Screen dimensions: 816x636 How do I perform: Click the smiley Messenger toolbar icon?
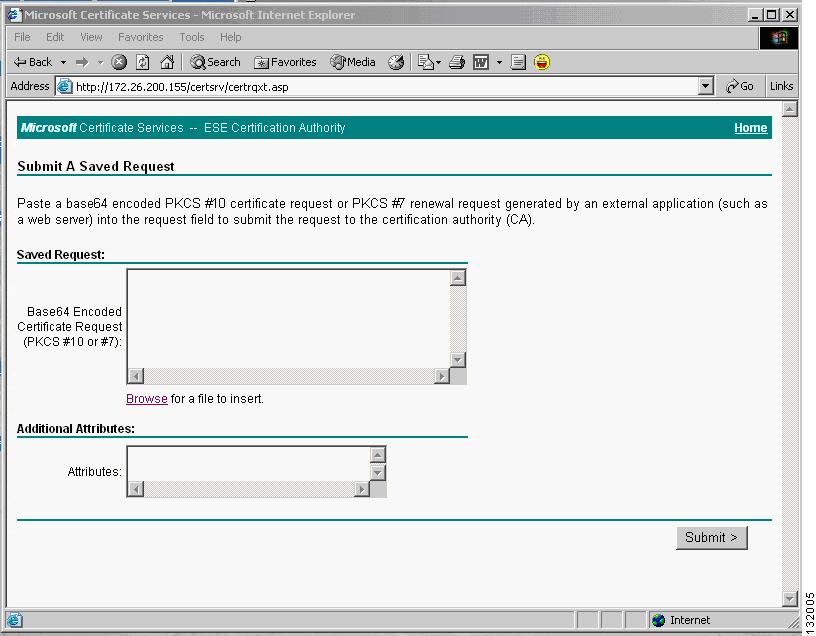point(542,62)
